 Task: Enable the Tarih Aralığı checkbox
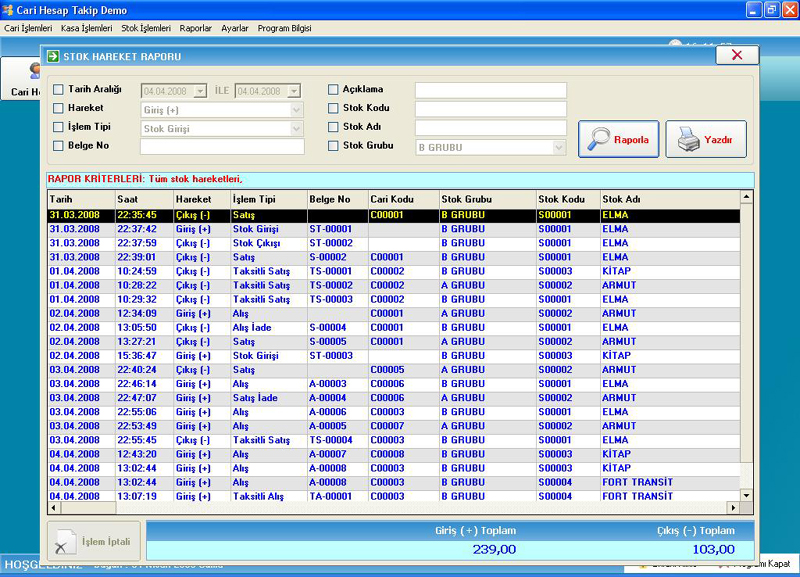click(58, 90)
